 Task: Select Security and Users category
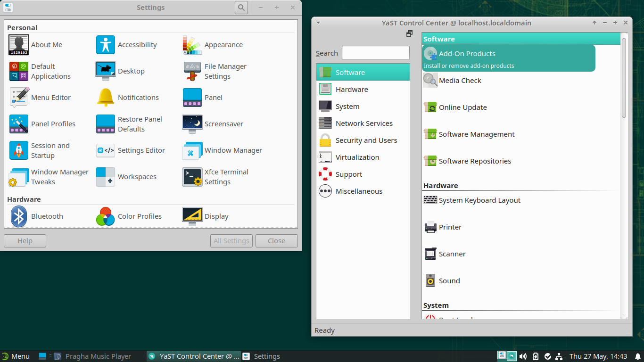click(363, 140)
